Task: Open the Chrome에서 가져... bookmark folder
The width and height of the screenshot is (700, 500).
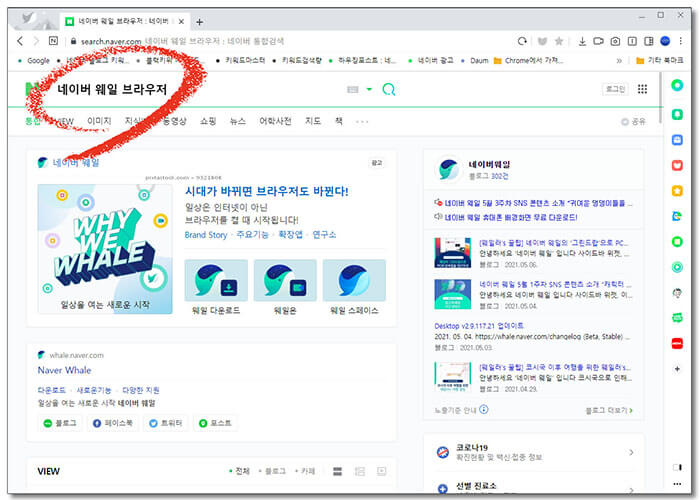Action: pos(529,60)
